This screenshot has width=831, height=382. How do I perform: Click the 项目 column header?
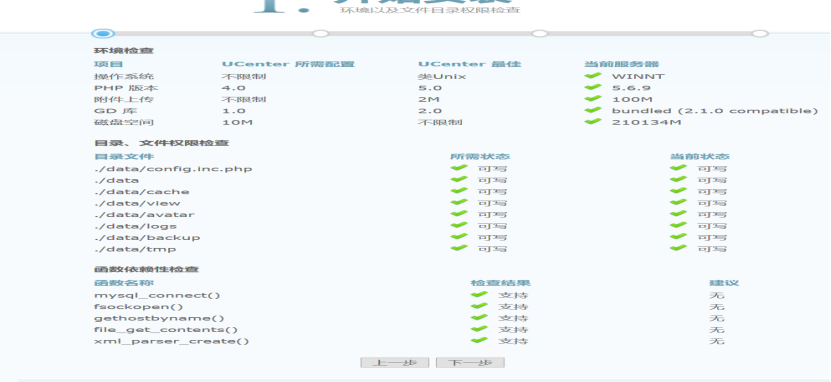tap(109, 65)
